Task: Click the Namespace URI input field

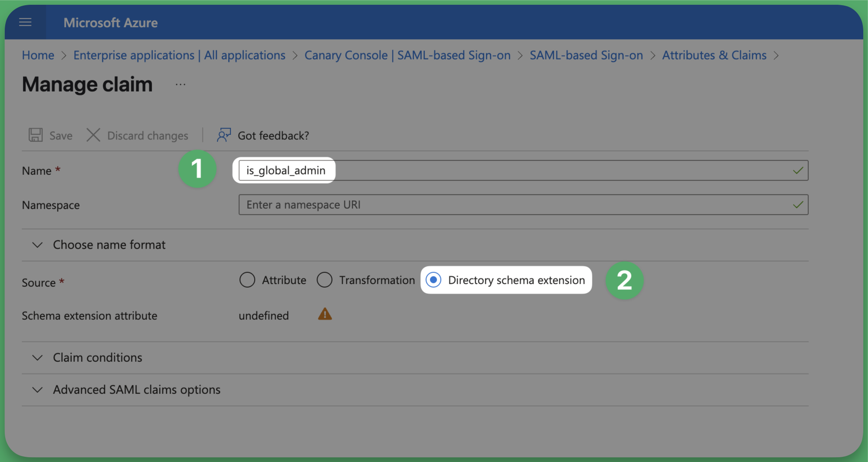Action: click(x=523, y=205)
